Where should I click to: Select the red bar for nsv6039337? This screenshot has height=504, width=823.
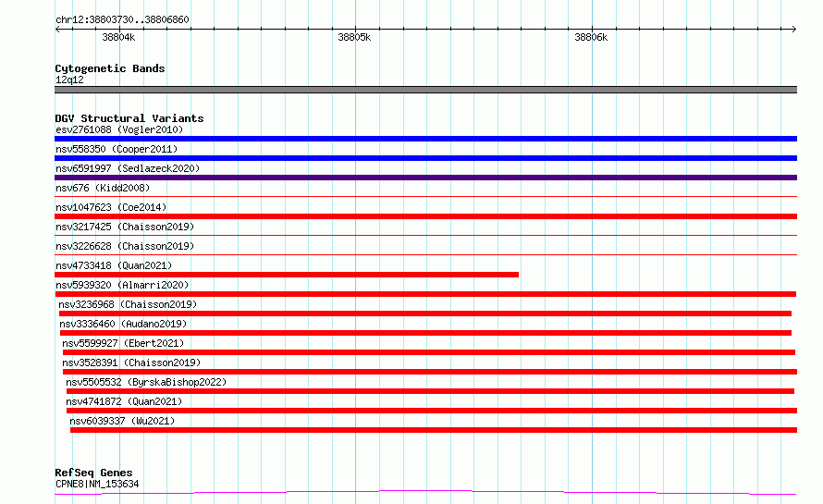[x=434, y=430]
